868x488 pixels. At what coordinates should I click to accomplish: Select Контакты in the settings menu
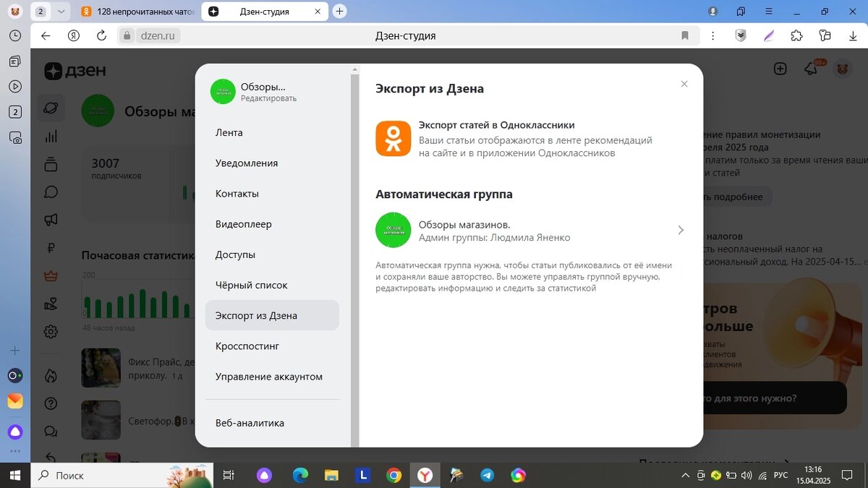[237, 194]
